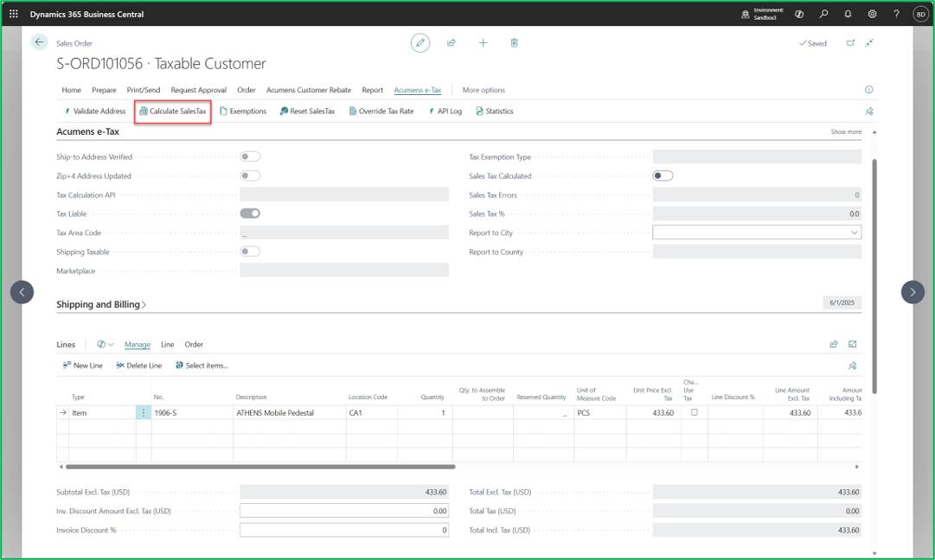Check the Use Tax checkbox for item 1906-S
The height and width of the screenshot is (560, 935).
coord(694,412)
